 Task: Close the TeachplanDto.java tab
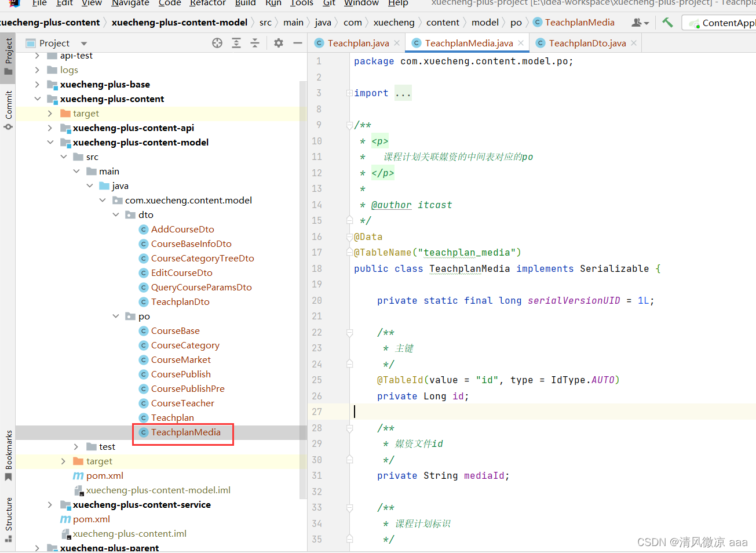pyautogui.click(x=634, y=43)
